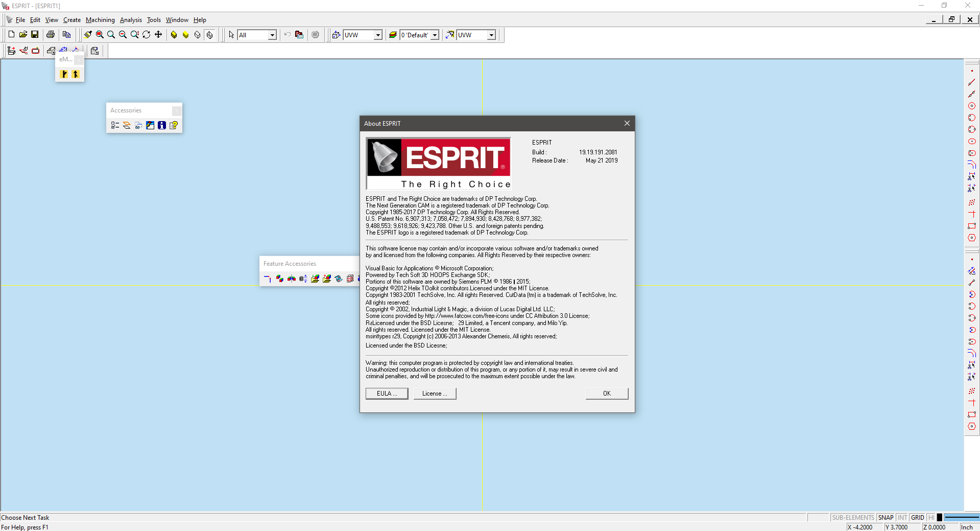Screen dimensions: 980x531
Task: Click the 'Choose Next Task' status prompt
Action: pyautogui.click(x=26, y=518)
